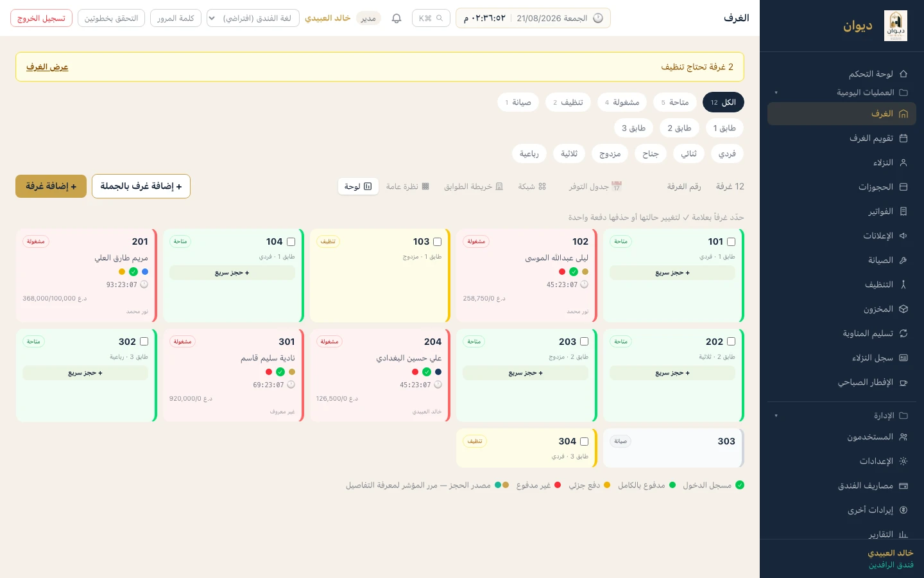Click the breakfast cup icon in sidebar

[x=903, y=382]
